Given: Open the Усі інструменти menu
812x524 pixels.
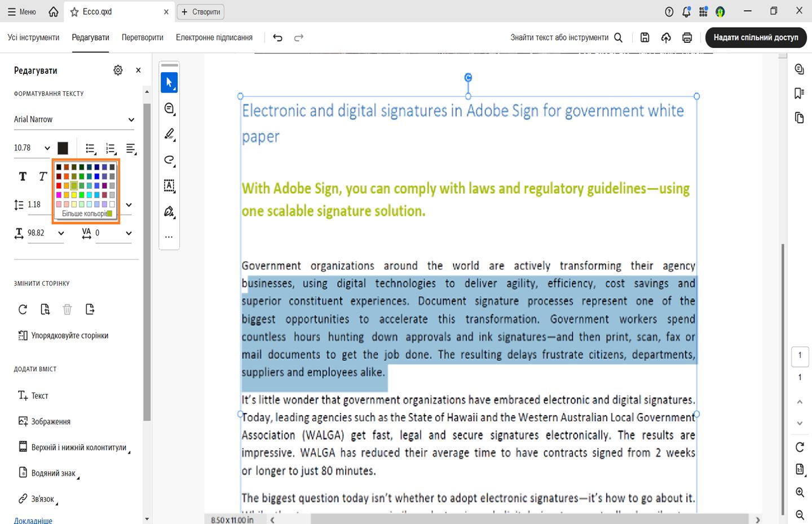Looking at the screenshot, I should (x=33, y=38).
